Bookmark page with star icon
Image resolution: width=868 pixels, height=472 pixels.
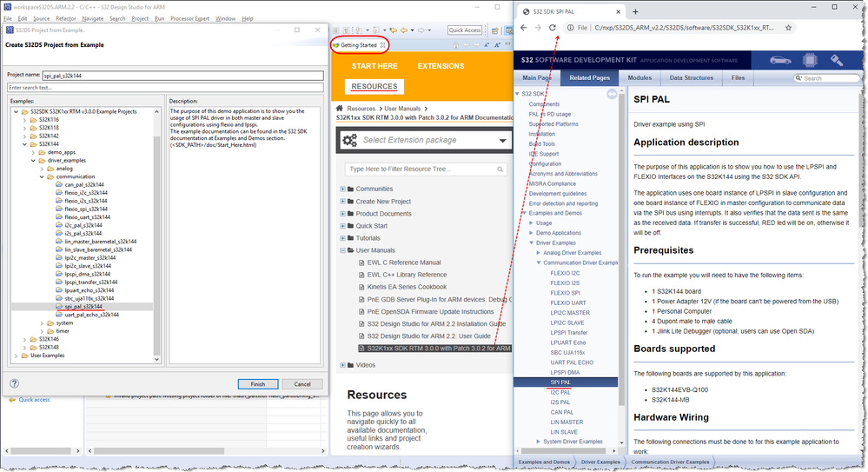click(x=788, y=28)
